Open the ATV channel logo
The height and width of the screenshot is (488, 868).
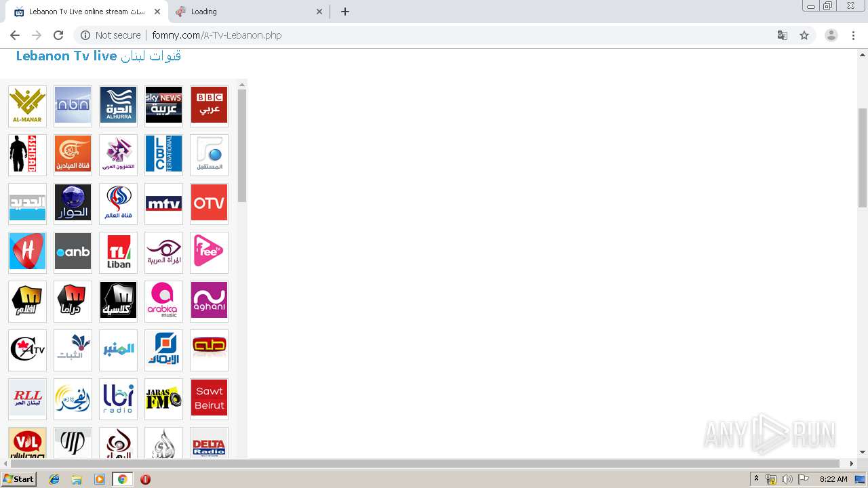(28, 350)
